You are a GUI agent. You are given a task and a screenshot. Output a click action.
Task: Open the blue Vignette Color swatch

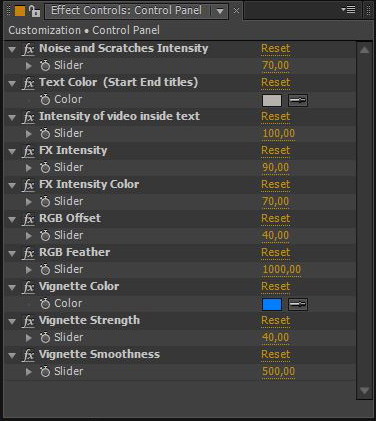pyautogui.click(x=272, y=305)
